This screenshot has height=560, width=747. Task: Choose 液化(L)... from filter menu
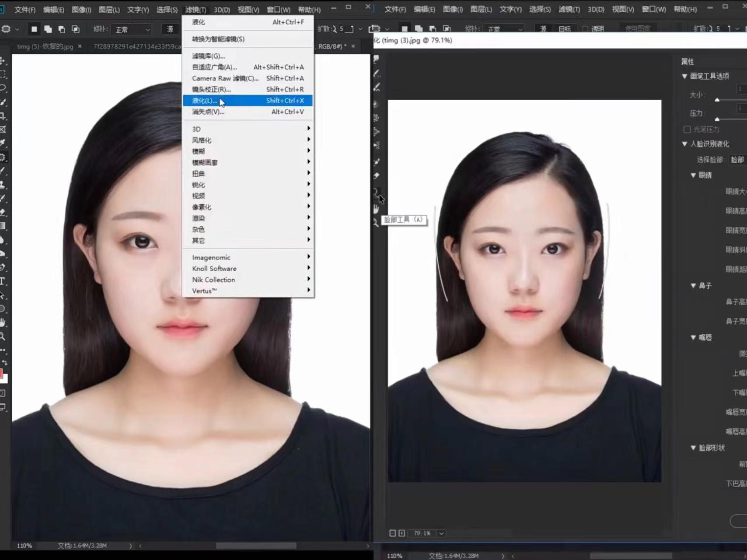248,101
